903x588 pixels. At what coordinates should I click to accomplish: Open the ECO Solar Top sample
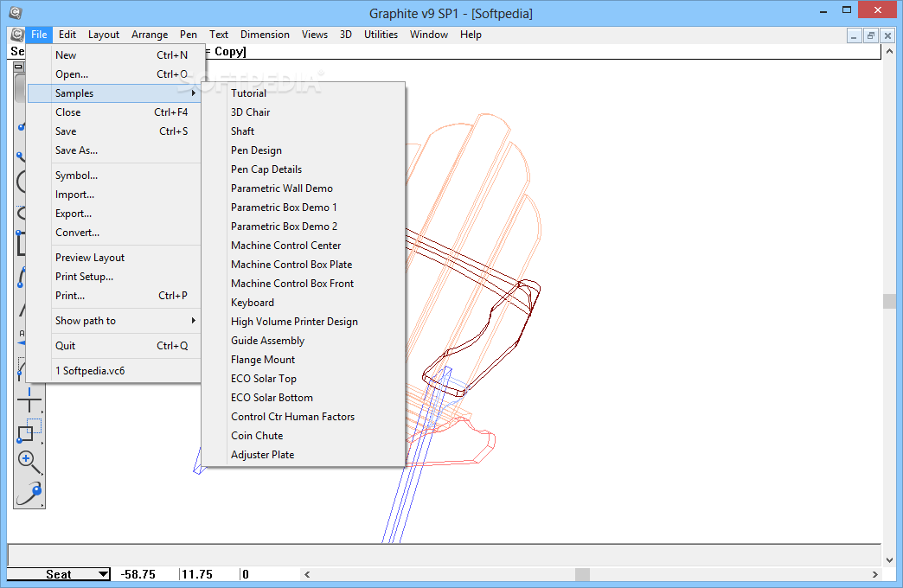tap(304, 379)
